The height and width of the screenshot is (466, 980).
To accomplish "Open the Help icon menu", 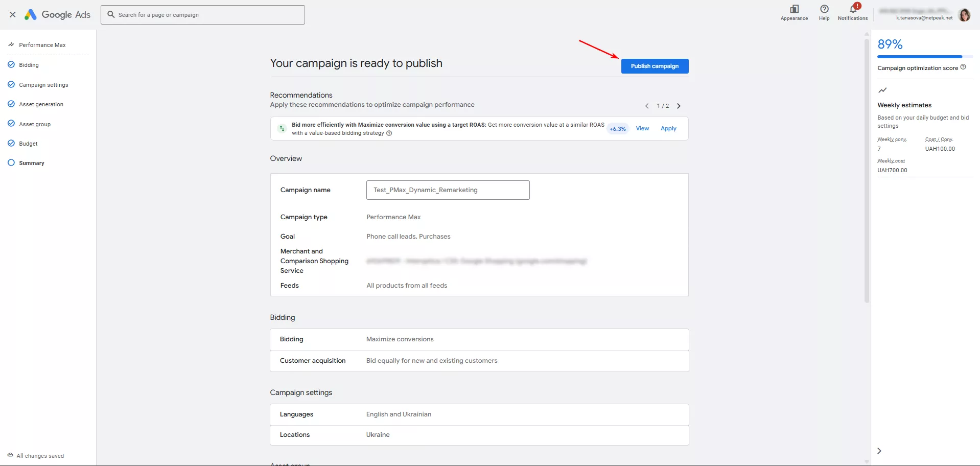I will click(x=824, y=9).
